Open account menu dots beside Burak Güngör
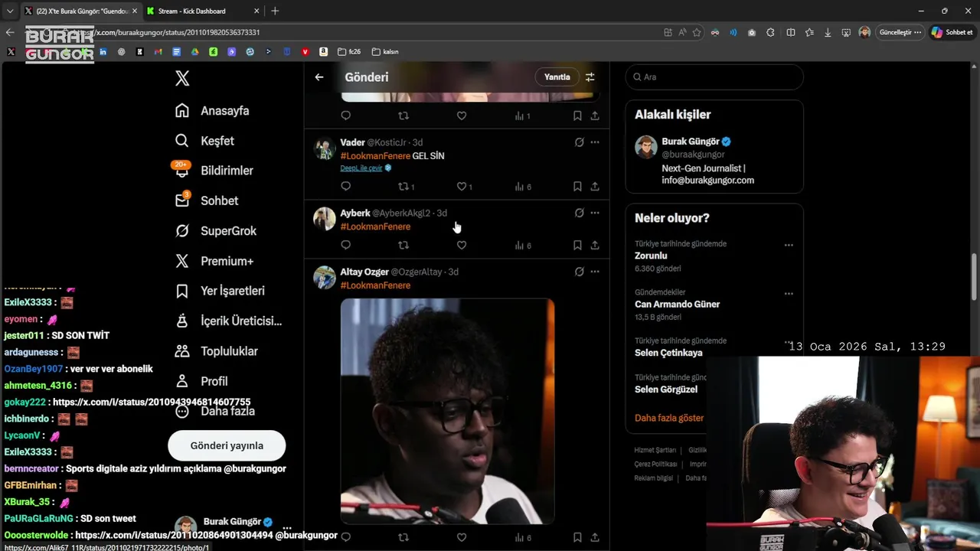Image resolution: width=980 pixels, height=551 pixels. pyautogui.click(x=287, y=528)
